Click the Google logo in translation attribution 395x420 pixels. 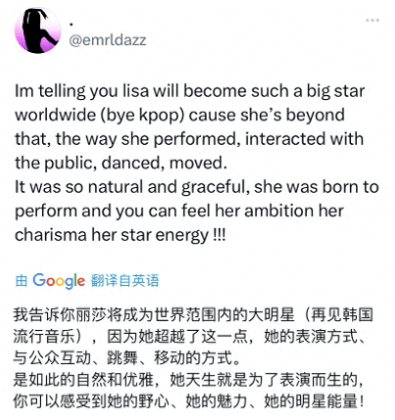click(59, 281)
